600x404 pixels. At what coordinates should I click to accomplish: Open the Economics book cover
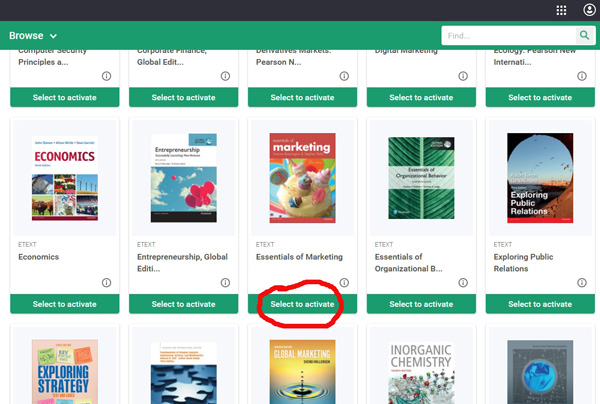[65, 178]
